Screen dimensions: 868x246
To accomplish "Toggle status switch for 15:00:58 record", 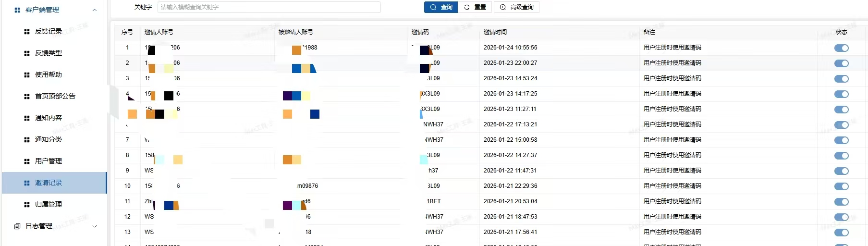I will pos(842,140).
